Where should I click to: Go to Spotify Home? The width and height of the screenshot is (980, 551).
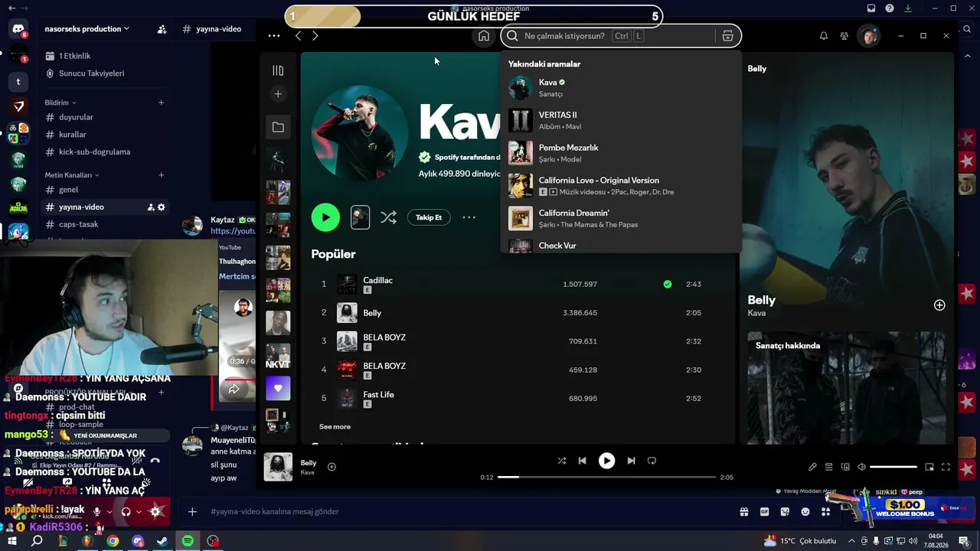click(484, 36)
